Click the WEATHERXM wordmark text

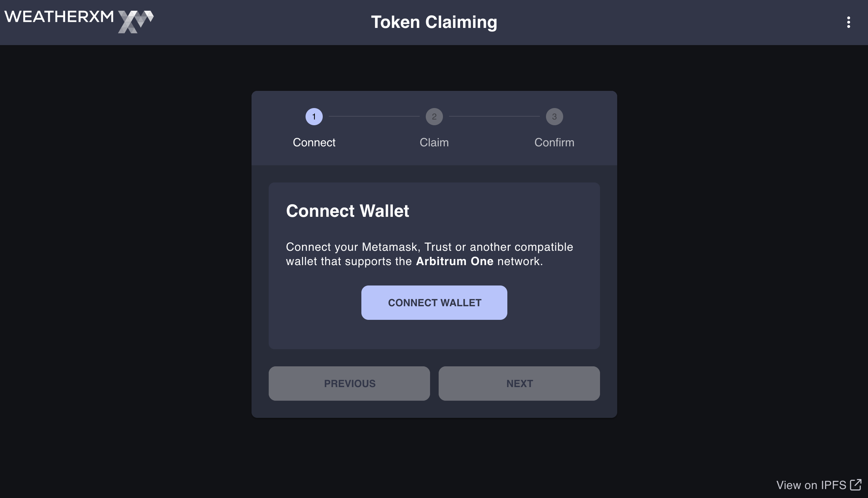pos(59,17)
